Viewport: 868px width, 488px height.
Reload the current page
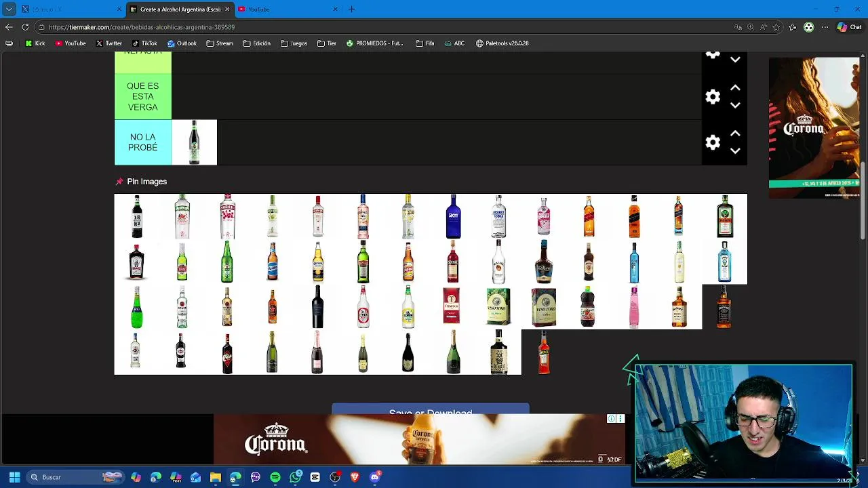tap(25, 27)
